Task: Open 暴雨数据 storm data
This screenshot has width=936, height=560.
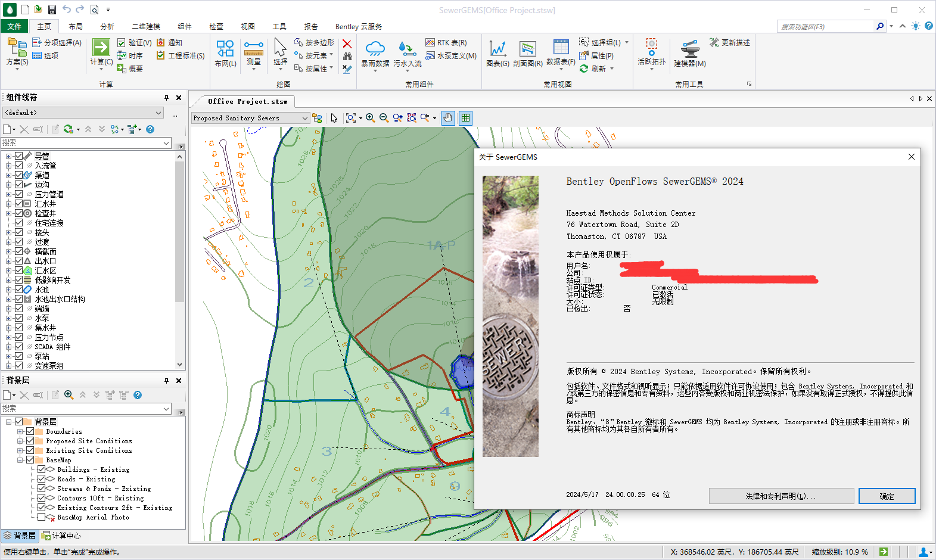Action: point(375,49)
